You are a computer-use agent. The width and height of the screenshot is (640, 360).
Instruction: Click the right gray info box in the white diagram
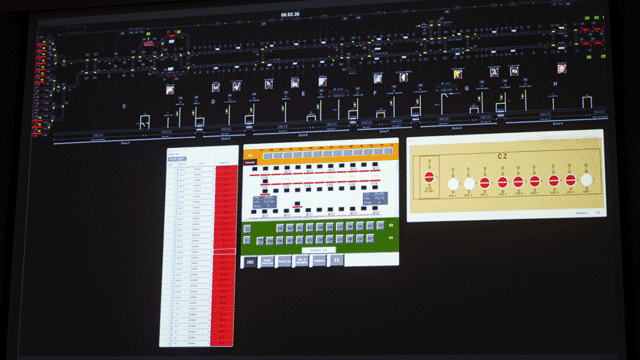[375, 198]
